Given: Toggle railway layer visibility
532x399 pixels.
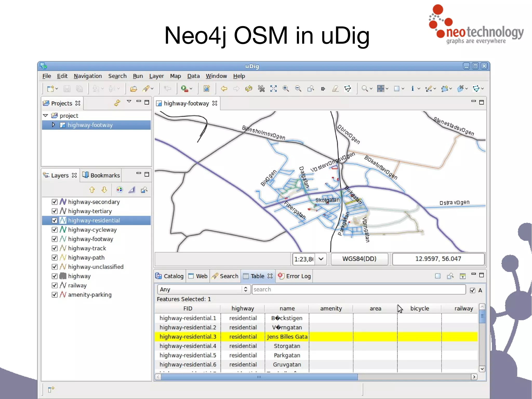Looking at the screenshot, I should point(55,285).
